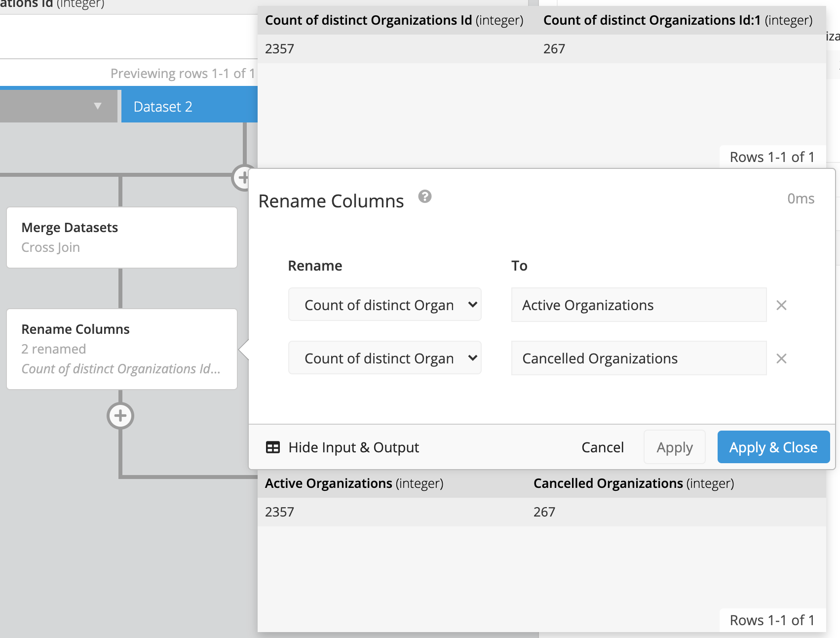Click the Active Organizations output column header

[x=354, y=483]
